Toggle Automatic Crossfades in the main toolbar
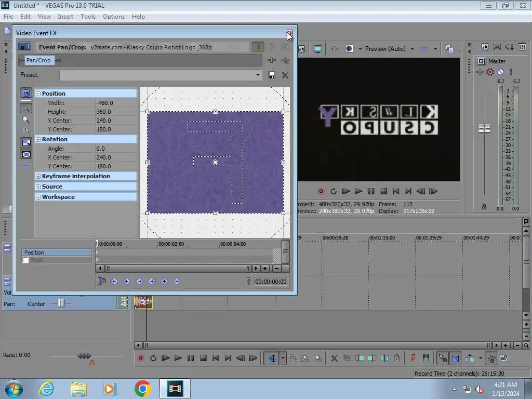Screen dimensions: 532x399 (455, 358)
